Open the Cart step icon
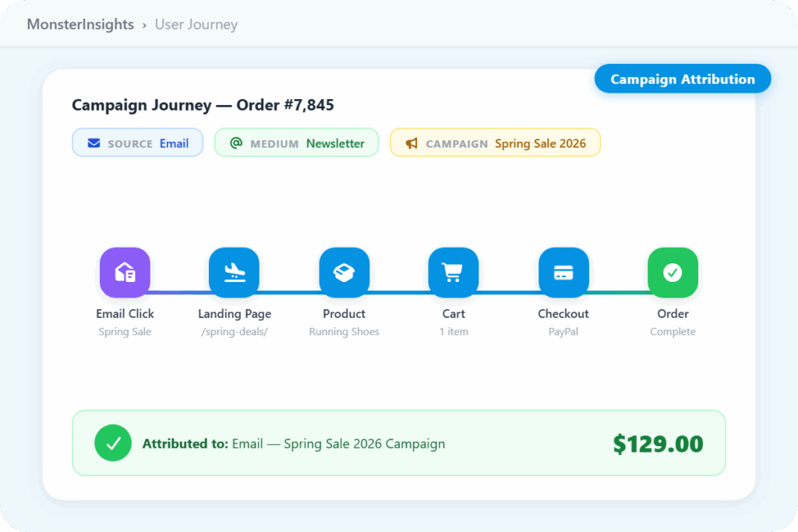 pos(453,273)
